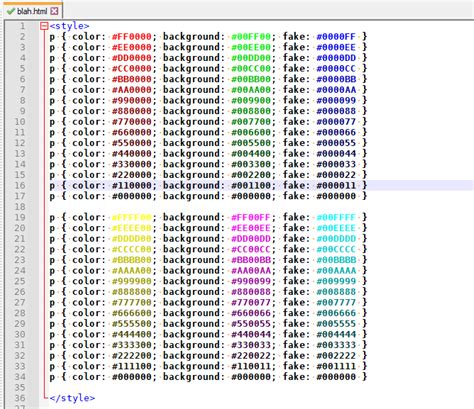Click the yellow #FFFF00 color value

132,217
